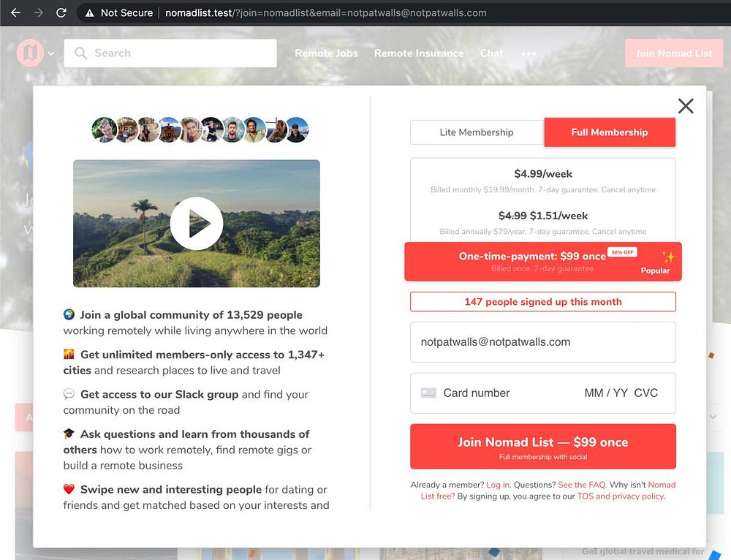The width and height of the screenshot is (731, 560).
Task: Click 'Join a global community of 13,529 people'
Action: click(191, 315)
